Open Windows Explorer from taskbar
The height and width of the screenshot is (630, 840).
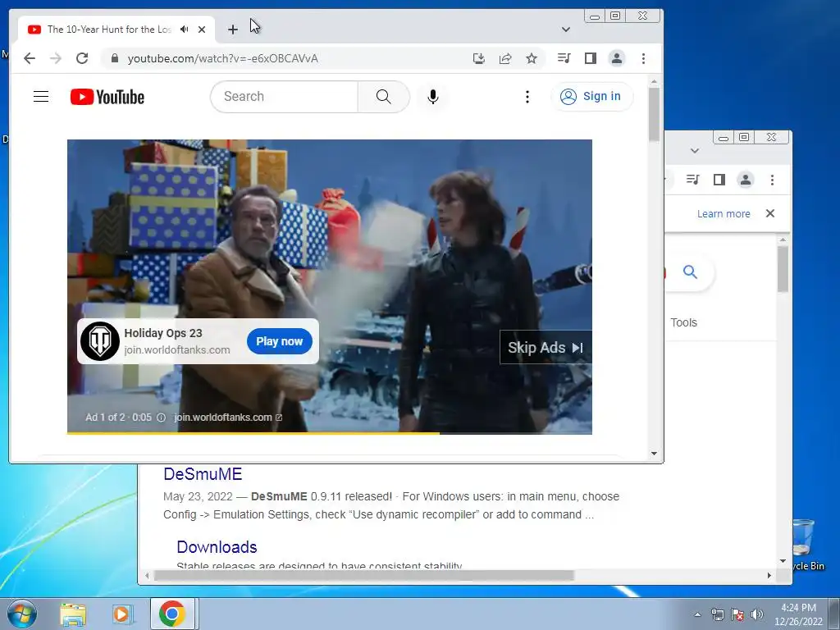[73, 614]
